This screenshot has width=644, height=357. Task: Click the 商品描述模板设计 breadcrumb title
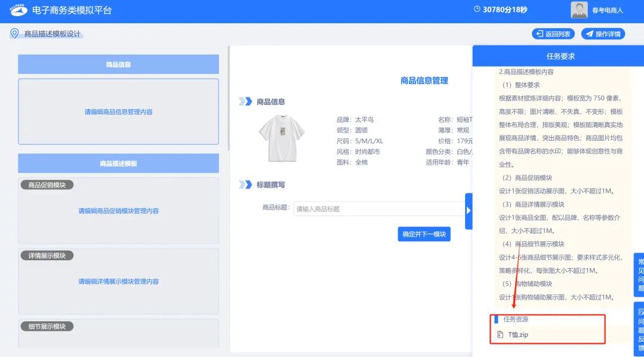tap(52, 33)
